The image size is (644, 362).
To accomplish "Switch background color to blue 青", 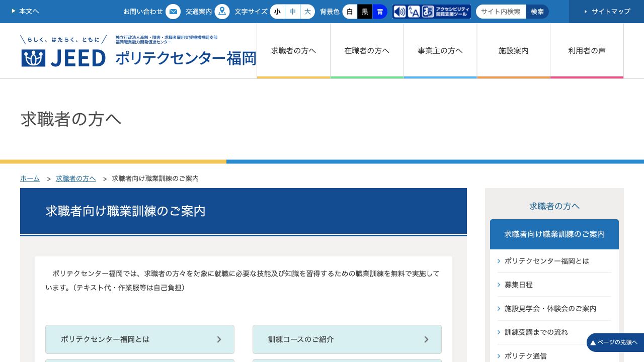I will coord(380,12).
